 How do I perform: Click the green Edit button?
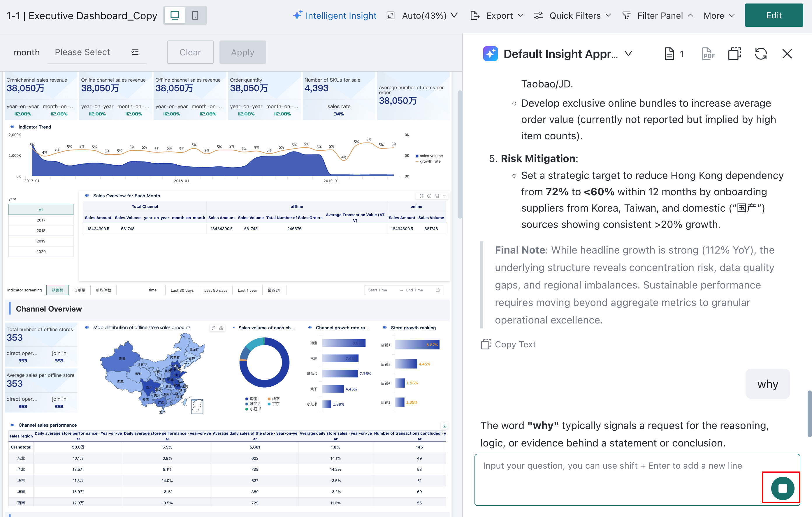(x=774, y=15)
